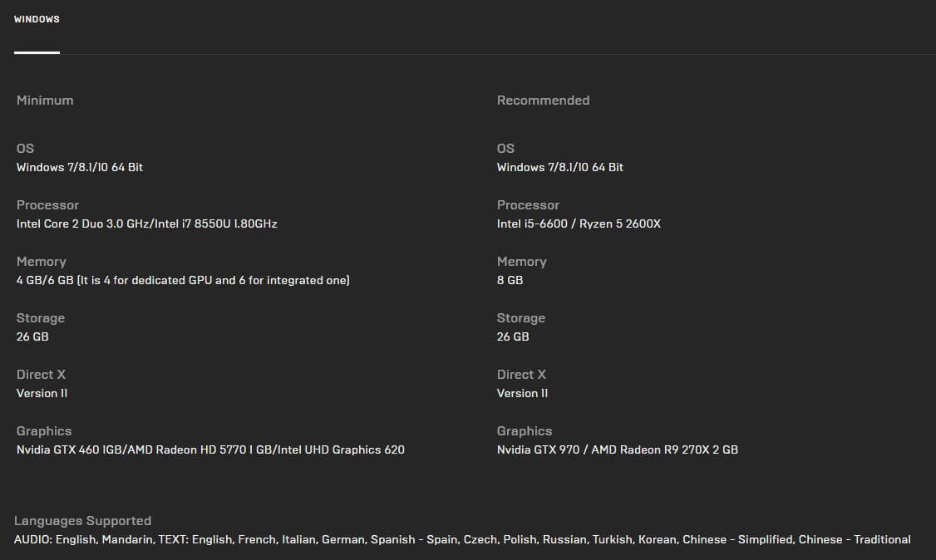Click the Minimum Direct X version value

(42, 393)
